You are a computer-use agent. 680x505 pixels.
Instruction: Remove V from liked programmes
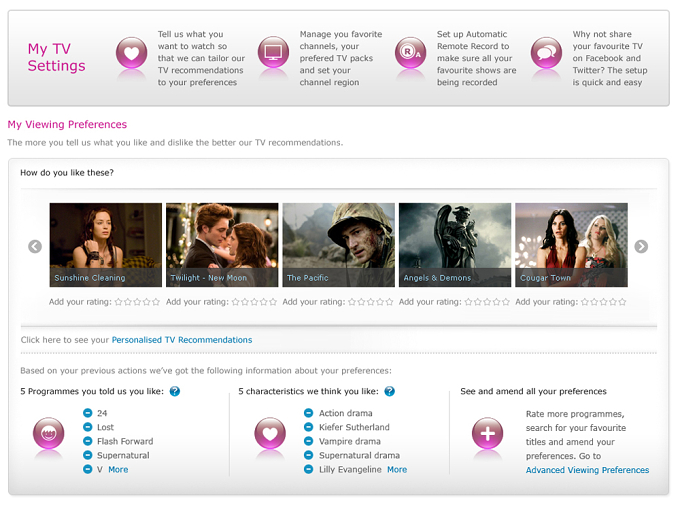pos(88,469)
